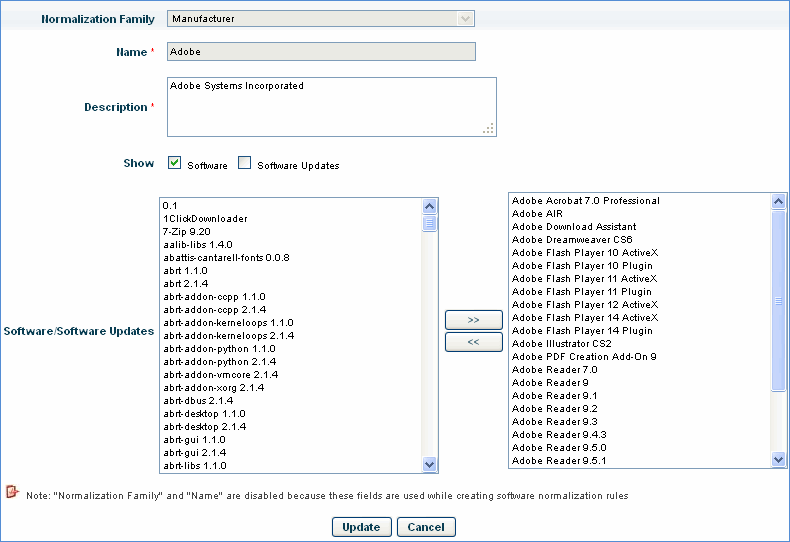This screenshot has height=542, width=790.
Task: Click the right list's scroll down arrow
Action: click(x=778, y=459)
